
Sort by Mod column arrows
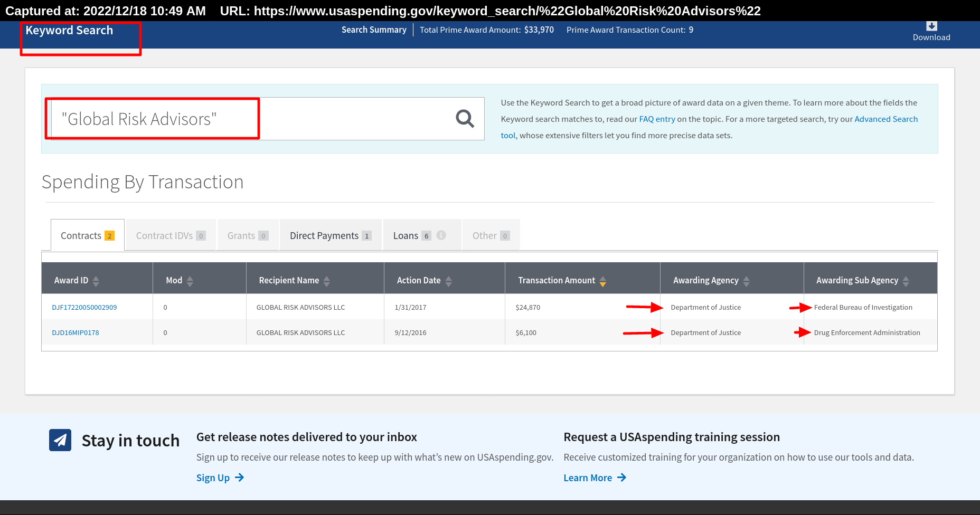[x=190, y=281]
